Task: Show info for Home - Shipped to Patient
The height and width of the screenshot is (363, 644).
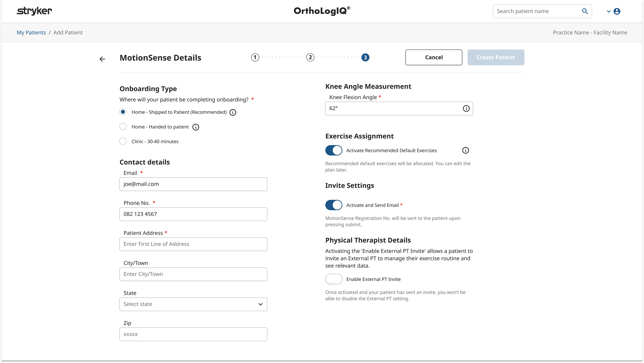Action: (x=233, y=112)
